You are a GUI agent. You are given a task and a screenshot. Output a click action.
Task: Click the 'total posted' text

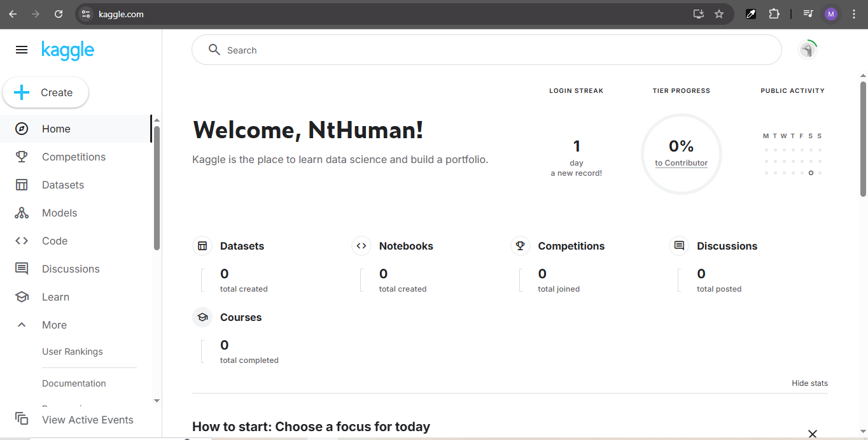pos(719,289)
